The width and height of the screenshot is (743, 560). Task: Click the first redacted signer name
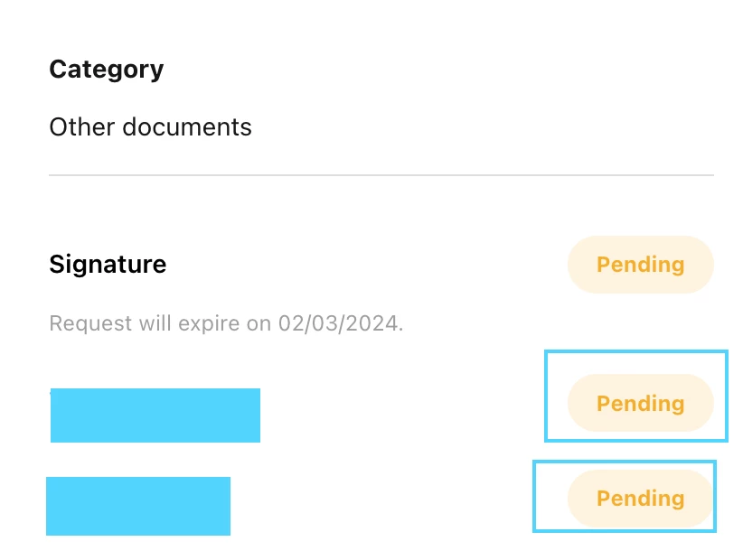pyautogui.click(x=155, y=415)
